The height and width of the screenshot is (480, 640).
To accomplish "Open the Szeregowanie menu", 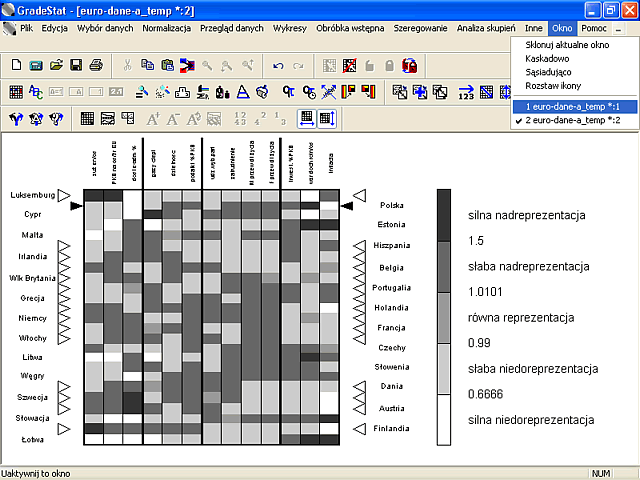I will (x=420, y=28).
